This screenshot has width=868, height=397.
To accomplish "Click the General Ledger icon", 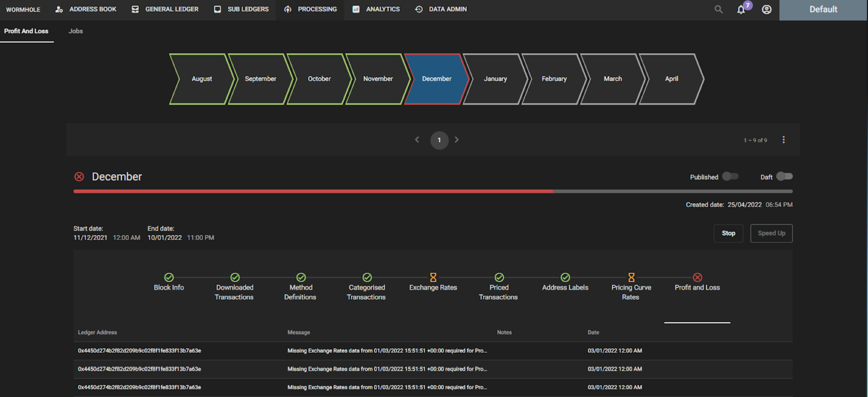I will coord(135,9).
